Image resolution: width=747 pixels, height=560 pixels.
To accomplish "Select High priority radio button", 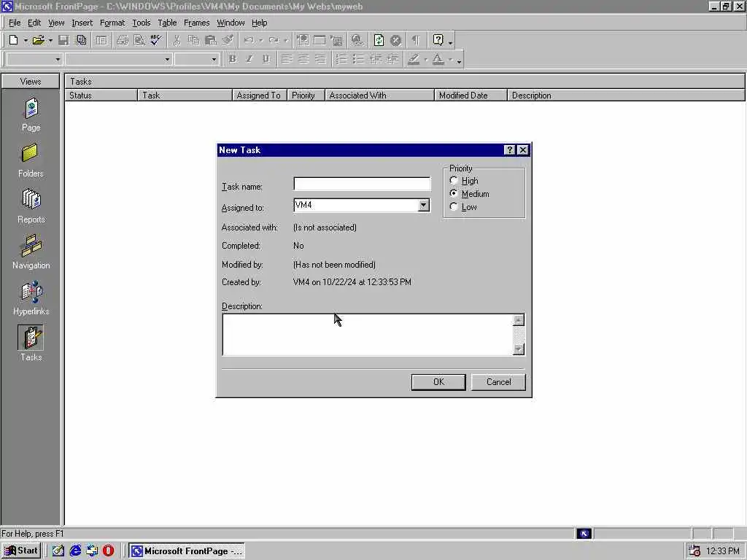I will click(x=454, y=181).
